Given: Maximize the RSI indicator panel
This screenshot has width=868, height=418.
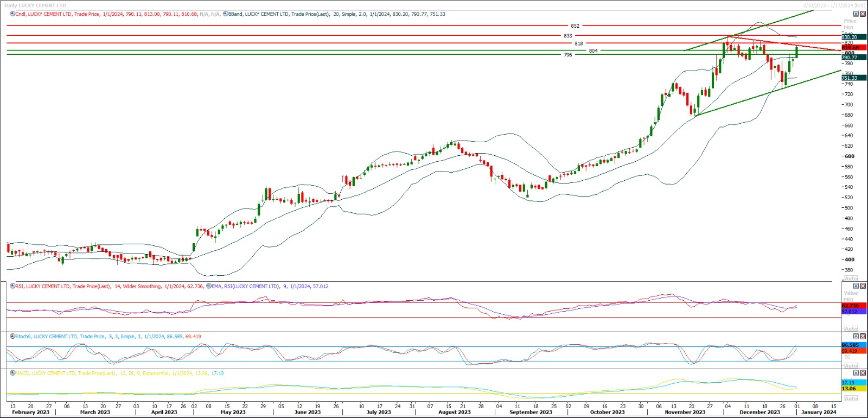Looking at the screenshot, I should 856,286.
